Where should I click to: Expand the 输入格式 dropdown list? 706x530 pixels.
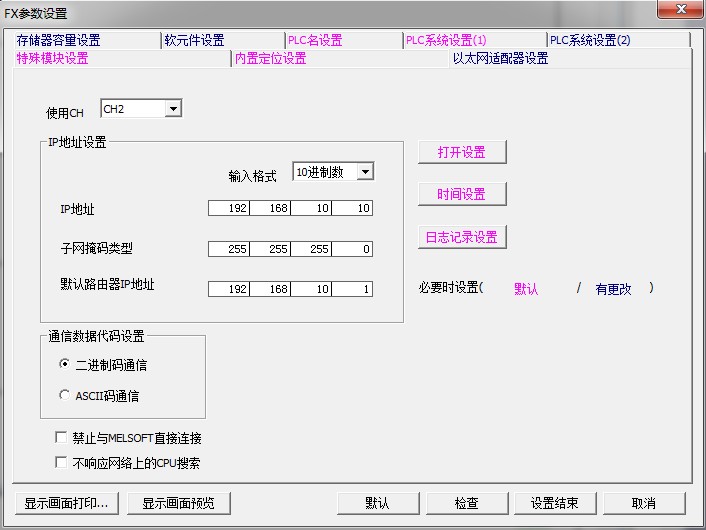[x=364, y=172]
